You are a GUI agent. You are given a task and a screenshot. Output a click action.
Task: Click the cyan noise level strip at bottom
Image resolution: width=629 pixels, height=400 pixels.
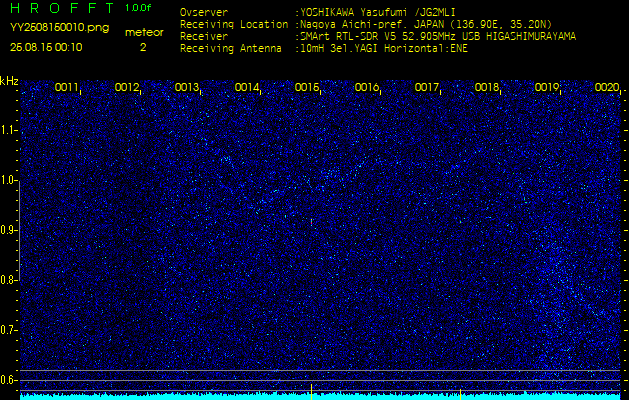(320, 396)
